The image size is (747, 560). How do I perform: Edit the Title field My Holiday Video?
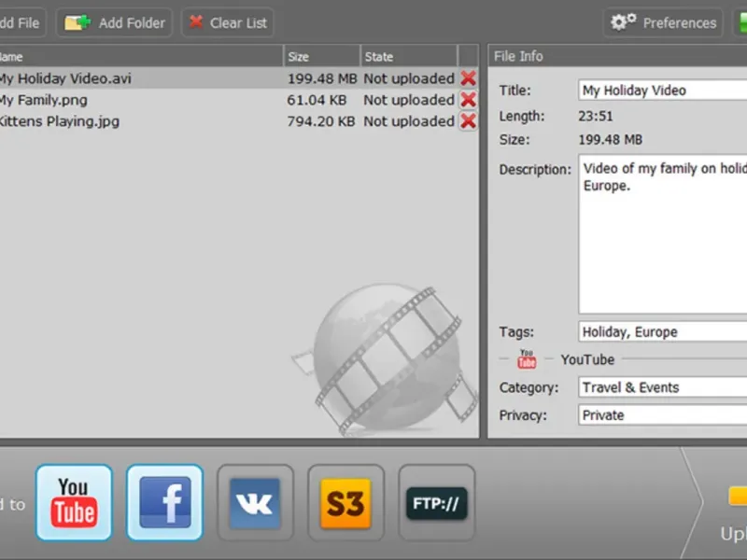663,90
